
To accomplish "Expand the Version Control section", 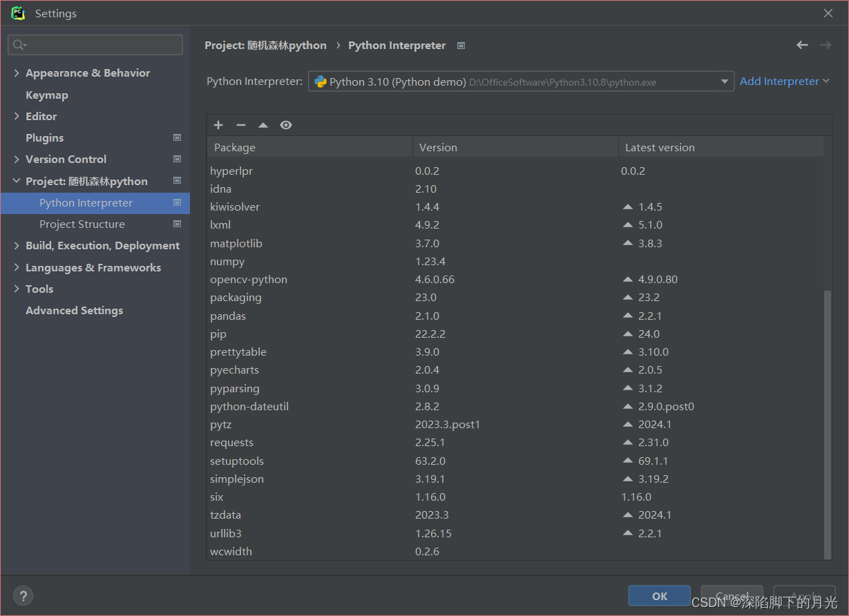I will click(17, 159).
